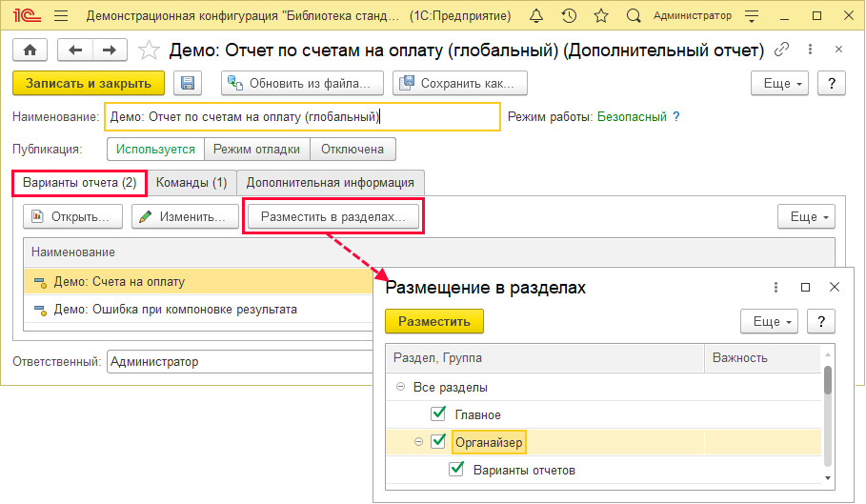Click Открыть report variant button
The width and height of the screenshot is (866, 504).
[73, 217]
